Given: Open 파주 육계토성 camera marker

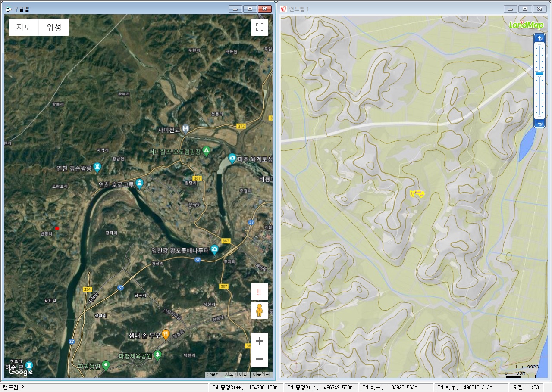Looking at the screenshot, I should (232, 159).
